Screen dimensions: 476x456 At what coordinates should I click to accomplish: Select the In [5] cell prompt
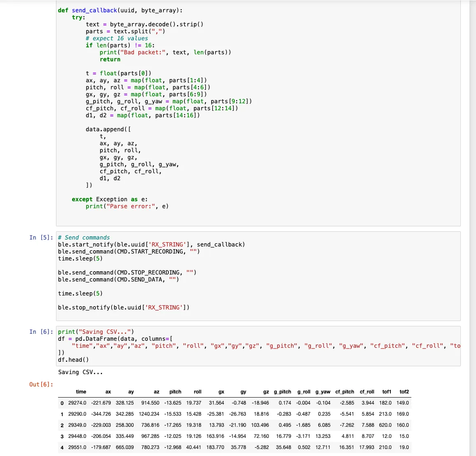[41, 237]
